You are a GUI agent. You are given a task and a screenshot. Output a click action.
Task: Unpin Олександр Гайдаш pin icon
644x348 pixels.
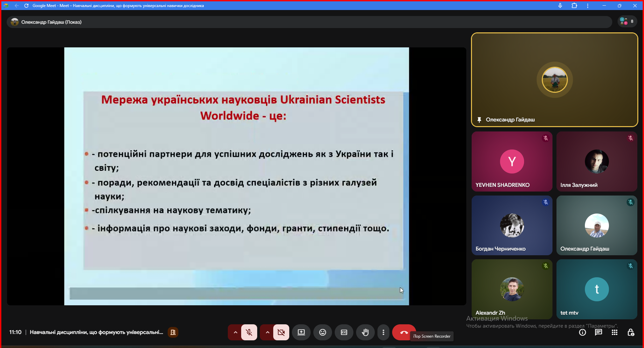pyautogui.click(x=479, y=120)
